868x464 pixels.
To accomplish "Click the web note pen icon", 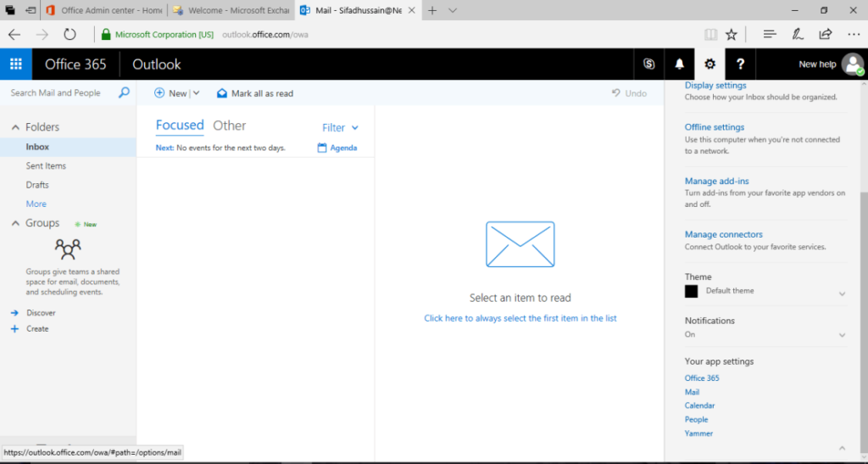I will [x=797, y=34].
